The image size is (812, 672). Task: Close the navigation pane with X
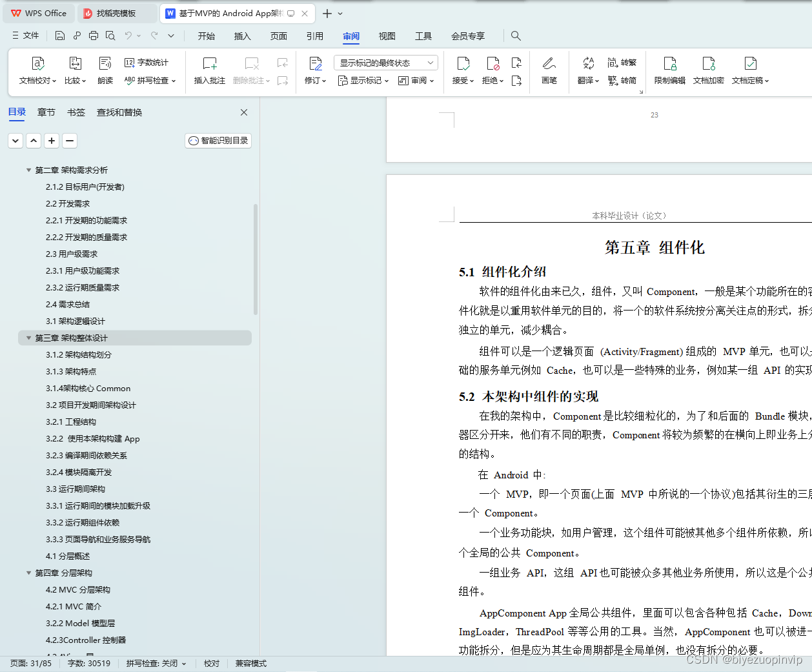click(x=244, y=112)
